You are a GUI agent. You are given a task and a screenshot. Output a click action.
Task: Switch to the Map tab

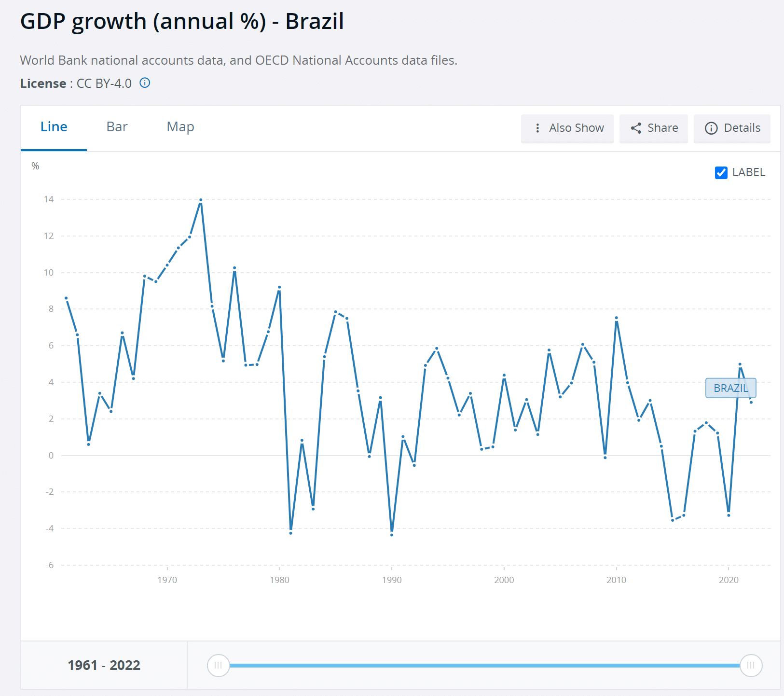click(180, 127)
